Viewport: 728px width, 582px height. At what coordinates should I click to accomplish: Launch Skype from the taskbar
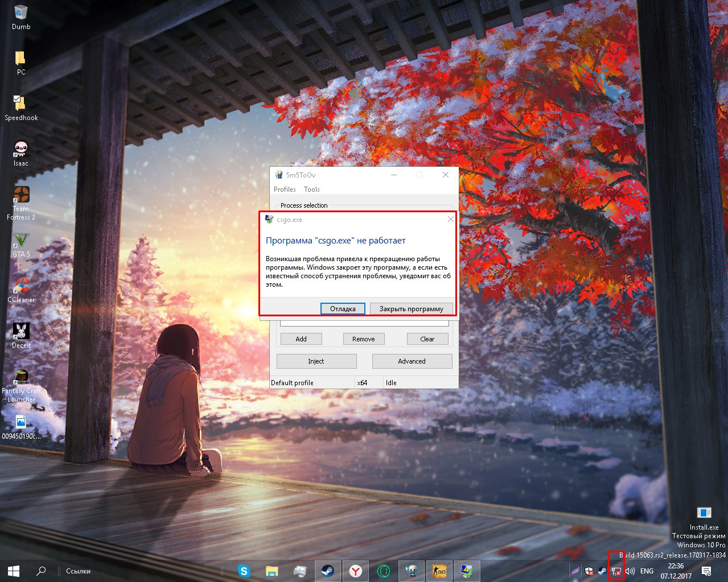244,571
